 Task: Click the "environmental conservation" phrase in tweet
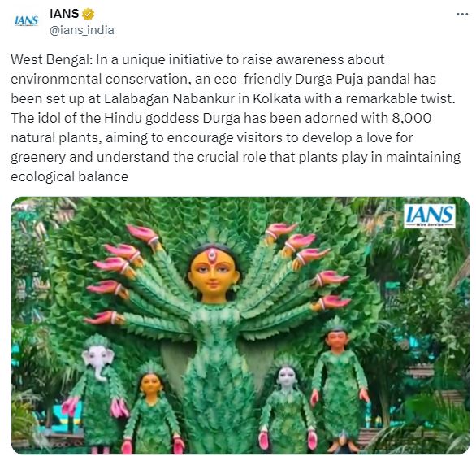click(101, 80)
